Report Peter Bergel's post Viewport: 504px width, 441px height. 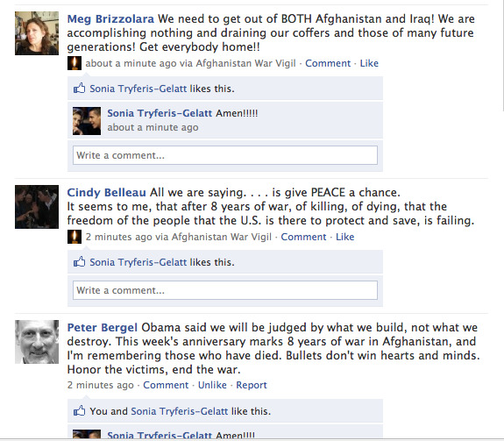pos(252,385)
